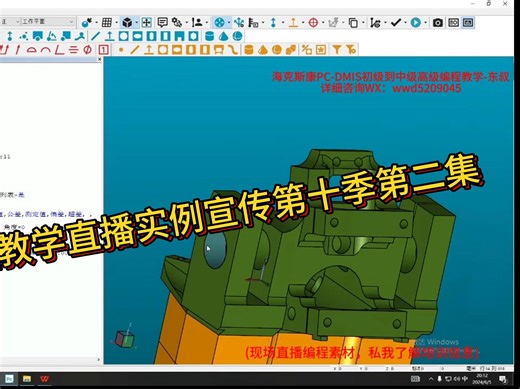Select blue measured line feature icon
Screen dimensions: 520x389
[96, 36]
